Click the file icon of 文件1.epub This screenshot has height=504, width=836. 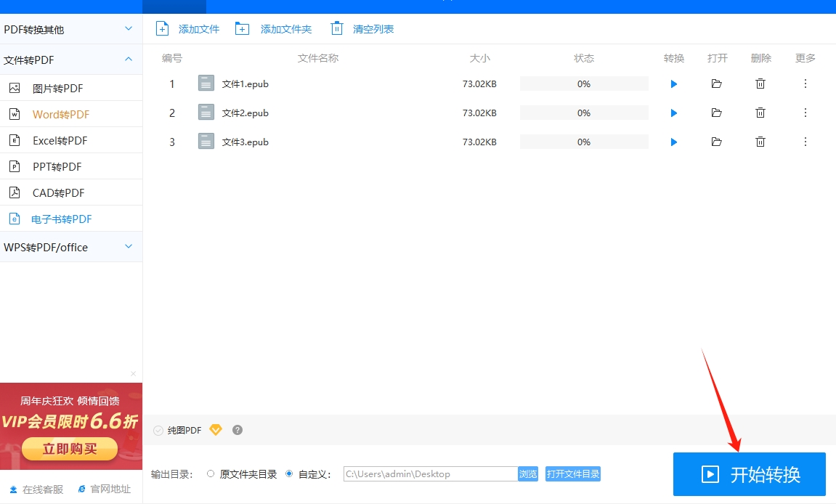(x=206, y=84)
